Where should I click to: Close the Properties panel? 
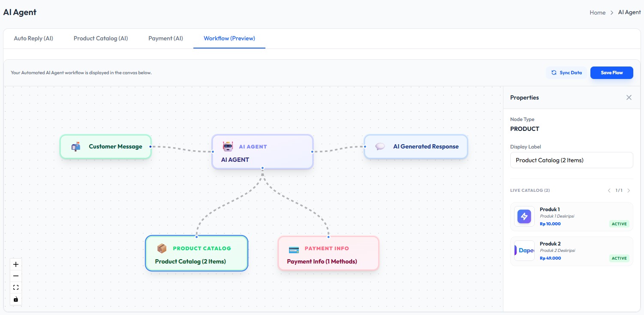(629, 97)
